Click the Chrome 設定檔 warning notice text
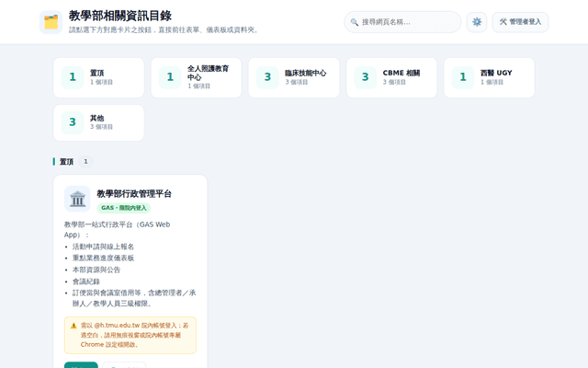The width and height of the screenshot is (588, 368). [x=135, y=335]
